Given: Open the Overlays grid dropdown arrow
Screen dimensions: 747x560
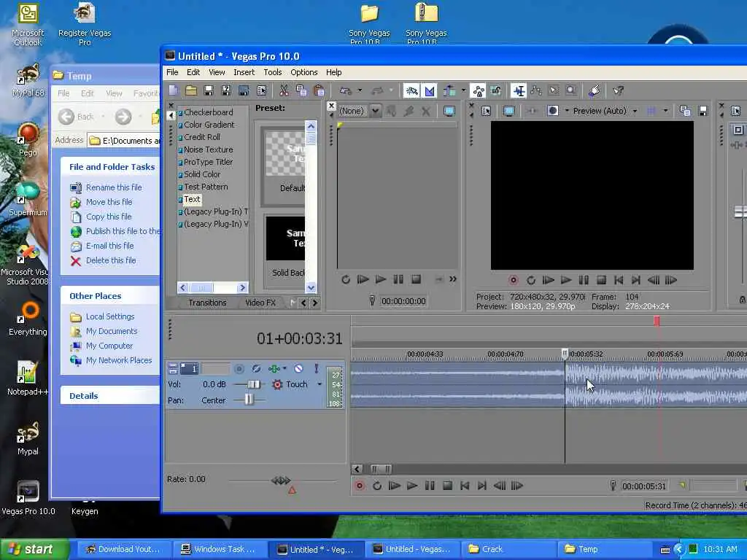Looking at the screenshot, I should (x=665, y=111).
